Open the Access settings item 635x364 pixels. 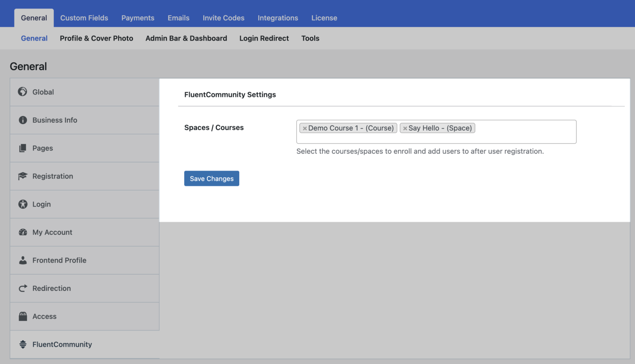tap(85, 316)
